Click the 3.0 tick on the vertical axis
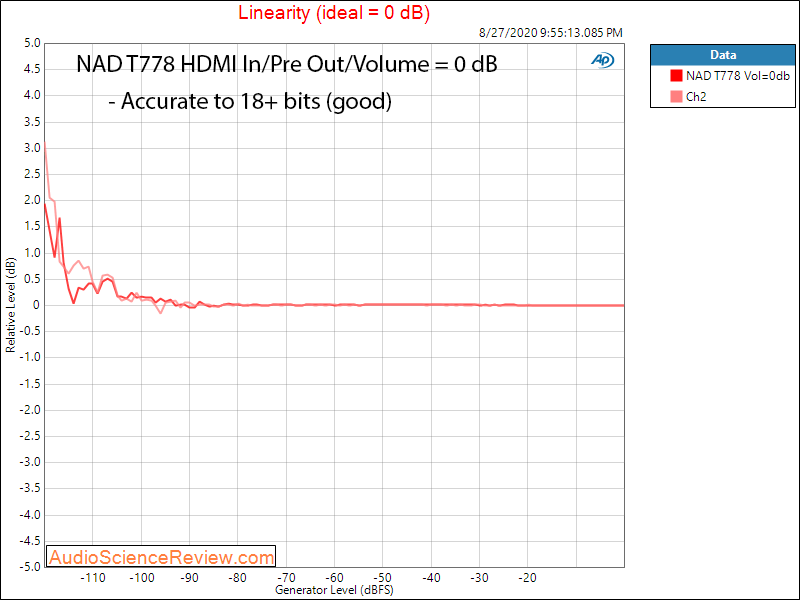This screenshot has height=600, width=800. coord(32,148)
